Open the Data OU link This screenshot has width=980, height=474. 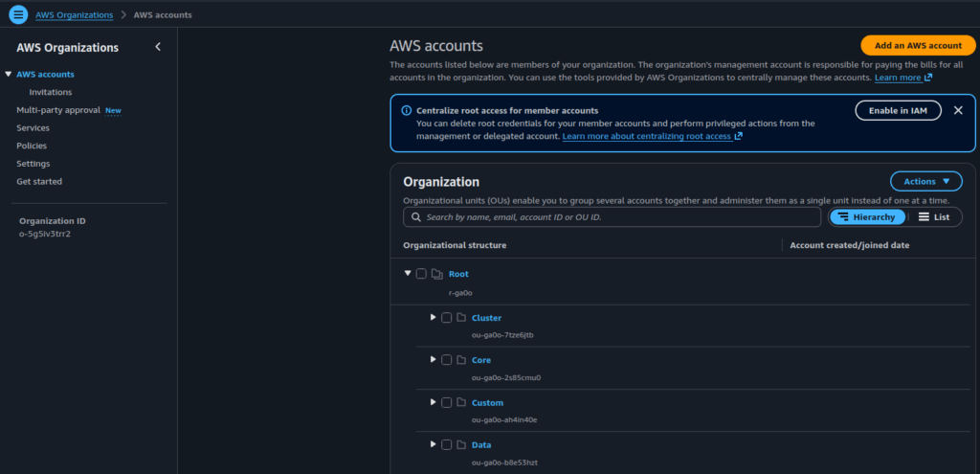coord(481,444)
